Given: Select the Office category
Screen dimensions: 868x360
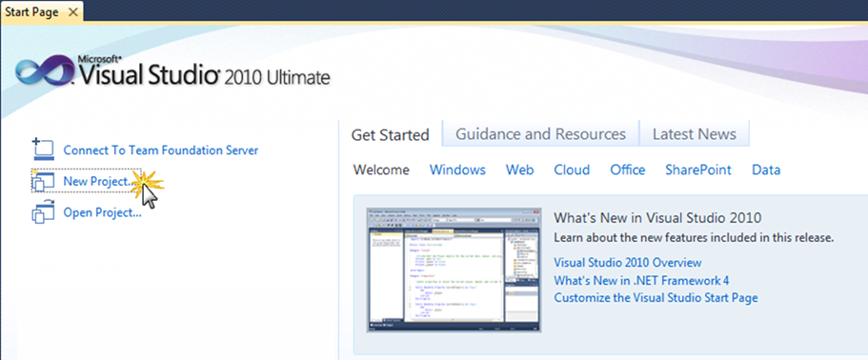Looking at the screenshot, I should point(628,170).
